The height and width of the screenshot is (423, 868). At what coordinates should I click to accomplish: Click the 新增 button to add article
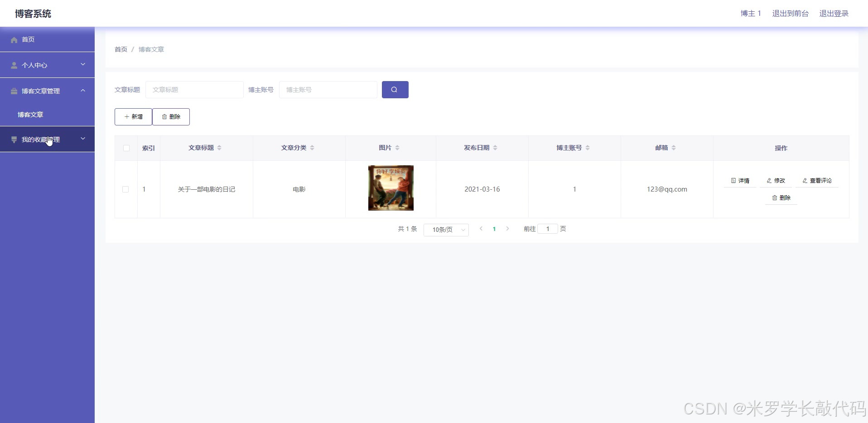pyautogui.click(x=133, y=116)
